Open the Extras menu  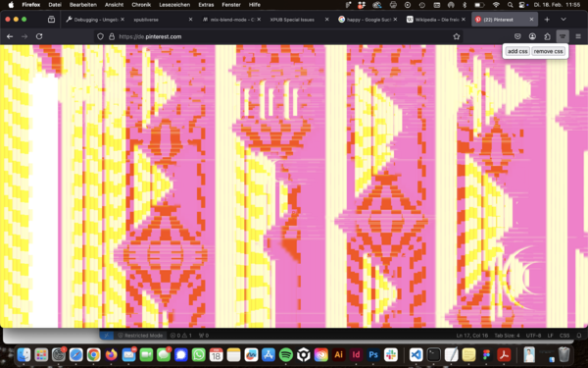[x=206, y=5]
